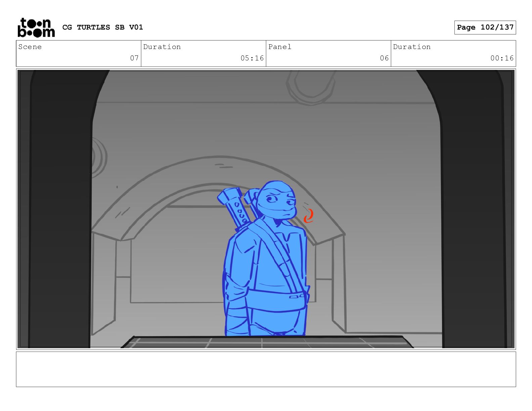Screen dimensions: 532x411
Task: Click the empty notes box below the panel
Action: pos(266,369)
